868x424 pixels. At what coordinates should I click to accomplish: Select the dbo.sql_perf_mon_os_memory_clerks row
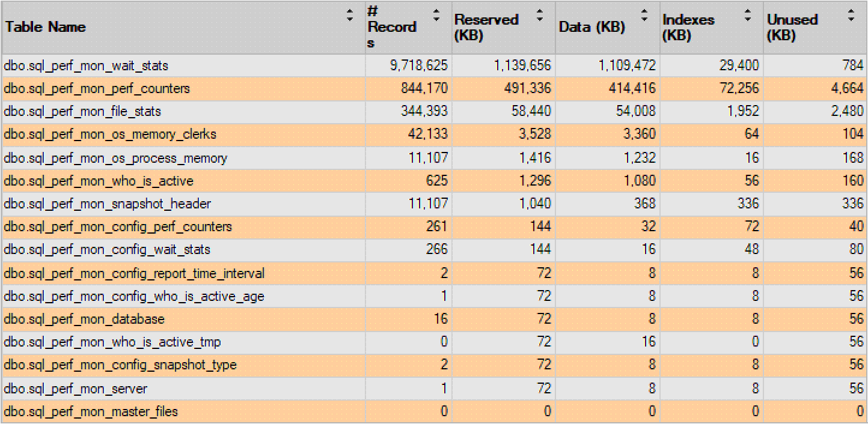point(434,135)
